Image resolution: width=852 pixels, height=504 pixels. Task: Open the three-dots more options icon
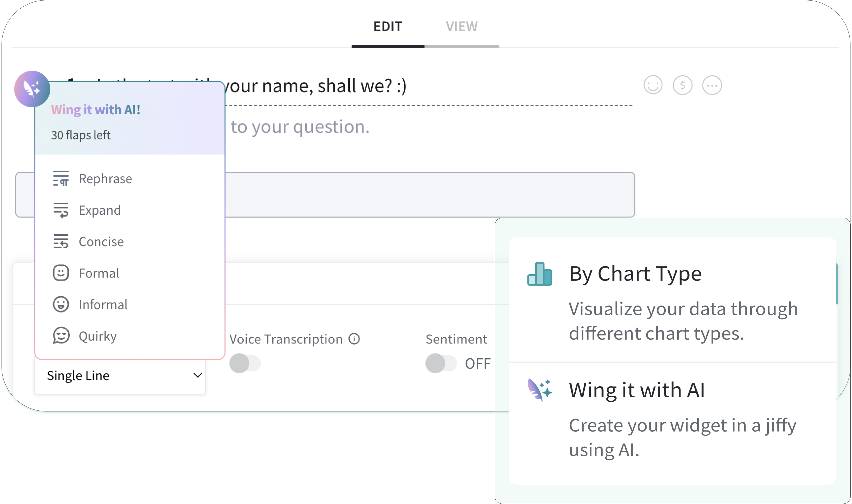tap(712, 85)
